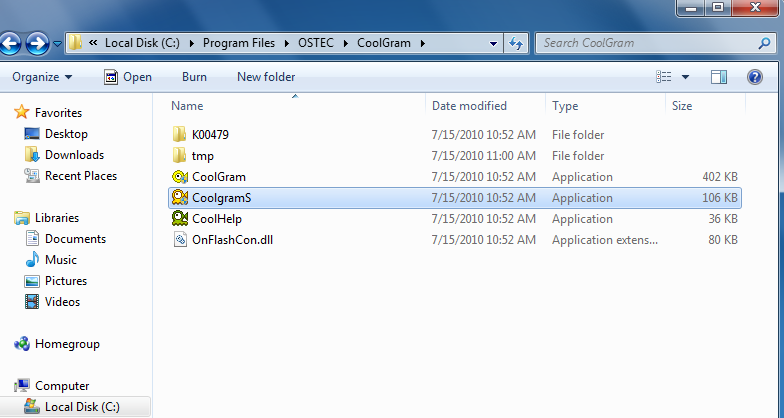Select the CoolgramS application icon
784x418 pixels.
pyautogui.click(x=180, y=198)
